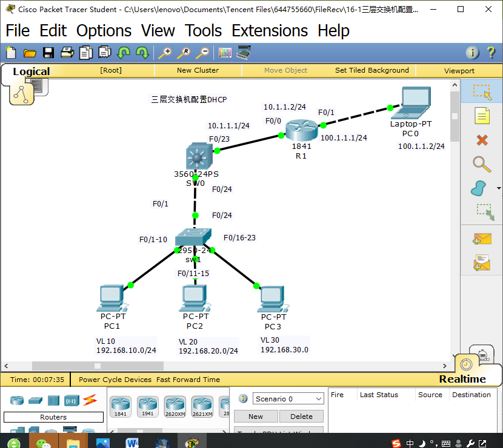Pick the 1941 router model

[147, 406]
